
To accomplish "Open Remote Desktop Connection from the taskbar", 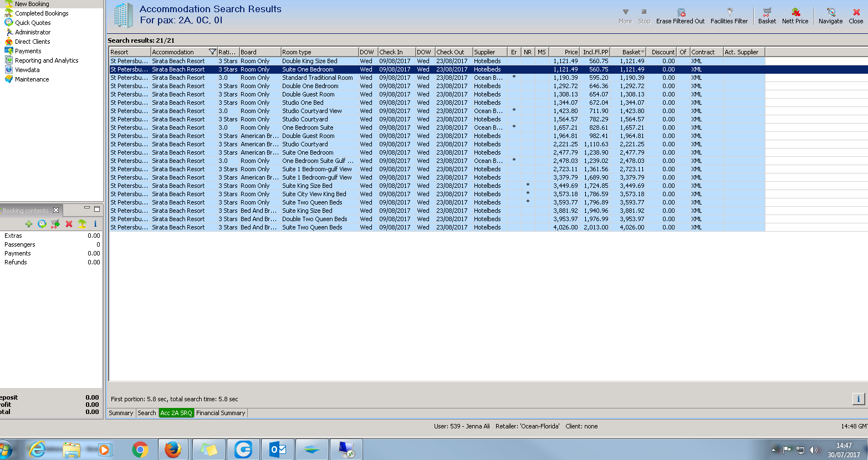I will pyautogui.click(x=346, y=449).
